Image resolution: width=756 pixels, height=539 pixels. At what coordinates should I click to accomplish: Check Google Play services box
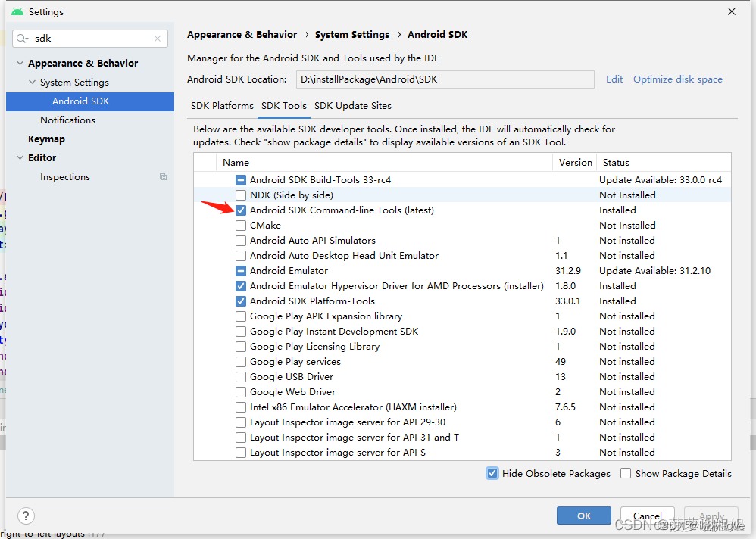[241, 362]
